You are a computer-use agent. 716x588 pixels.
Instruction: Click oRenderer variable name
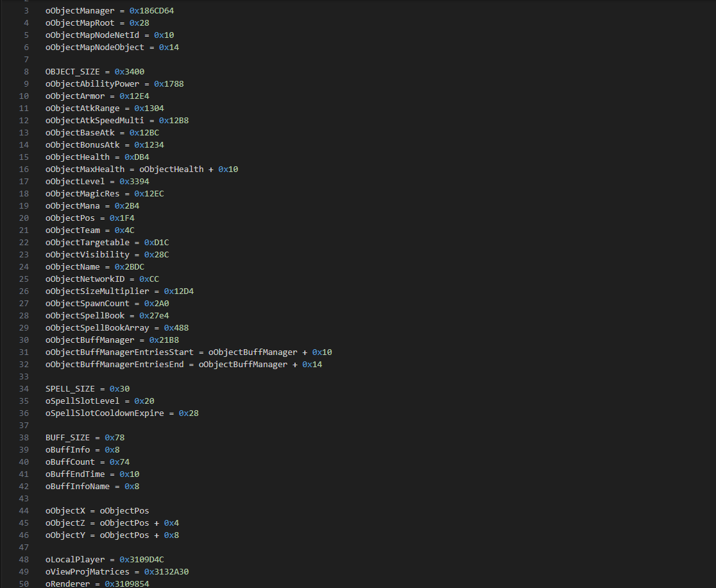coord(67,584)
